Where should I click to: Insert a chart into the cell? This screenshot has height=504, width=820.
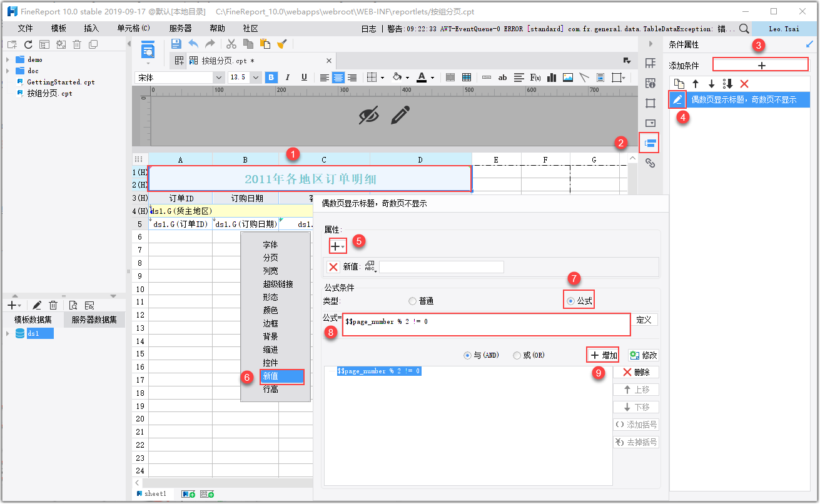552,78
